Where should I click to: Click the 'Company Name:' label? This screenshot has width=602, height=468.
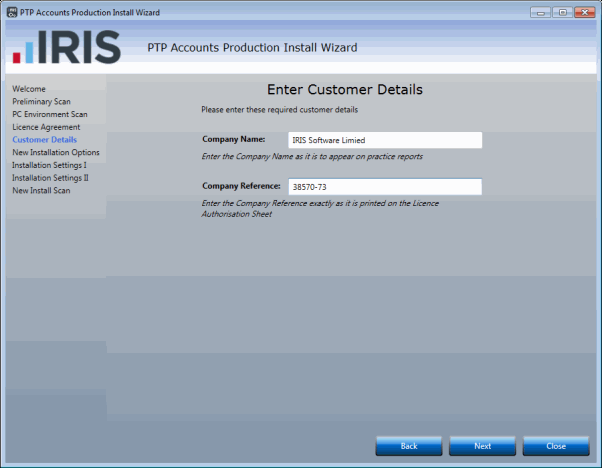(234, 139)
